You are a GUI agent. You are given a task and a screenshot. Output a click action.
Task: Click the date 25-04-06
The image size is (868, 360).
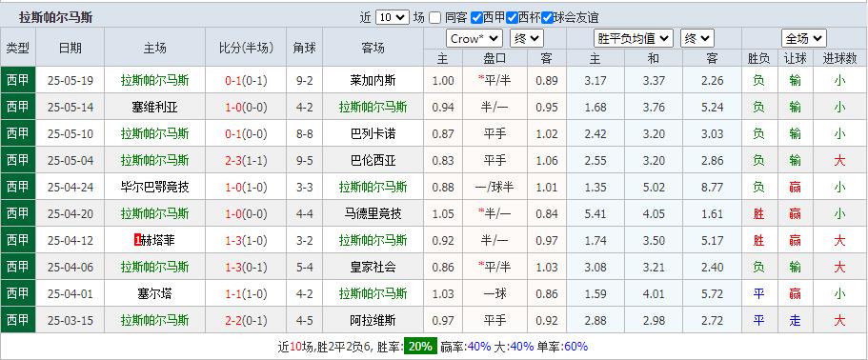coord(71,267)
